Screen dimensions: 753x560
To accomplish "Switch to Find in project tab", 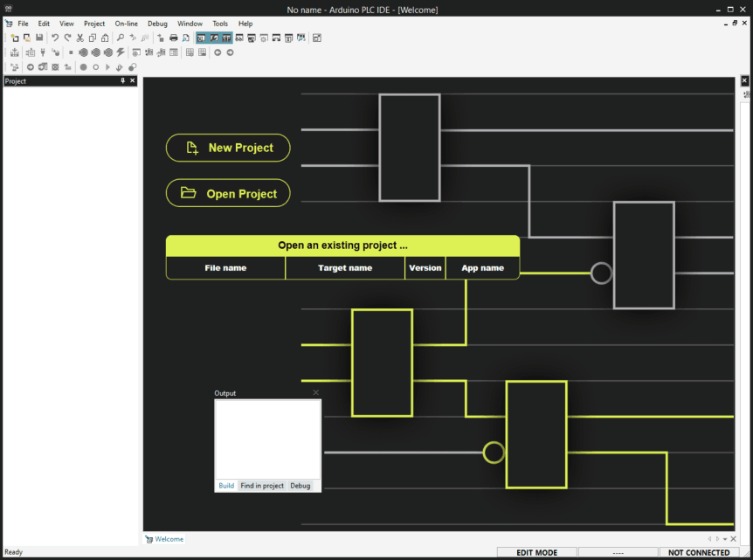I will point(262,486).
